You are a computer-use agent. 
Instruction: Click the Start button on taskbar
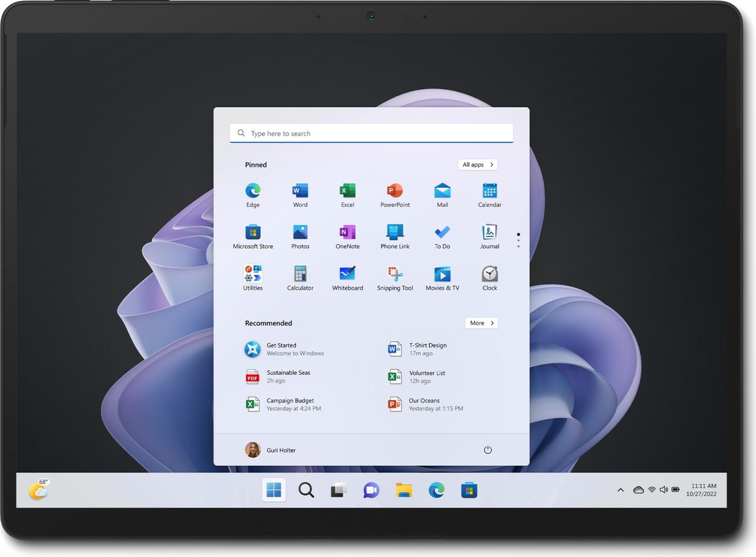(274, 490)
